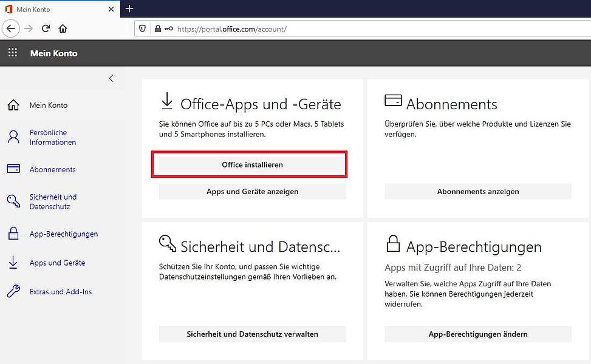
Task: Click the download icon beside Apps und Geräte
Action: [x=13, y=262]
